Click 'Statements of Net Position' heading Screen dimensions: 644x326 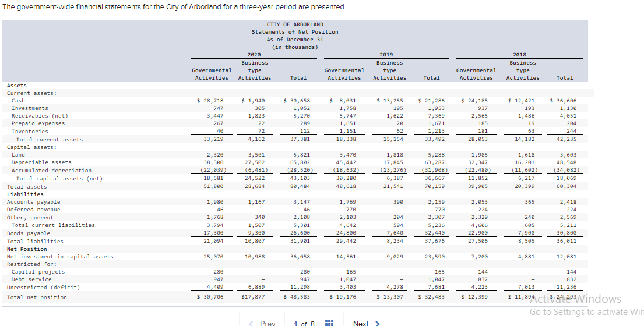(295, 32)
